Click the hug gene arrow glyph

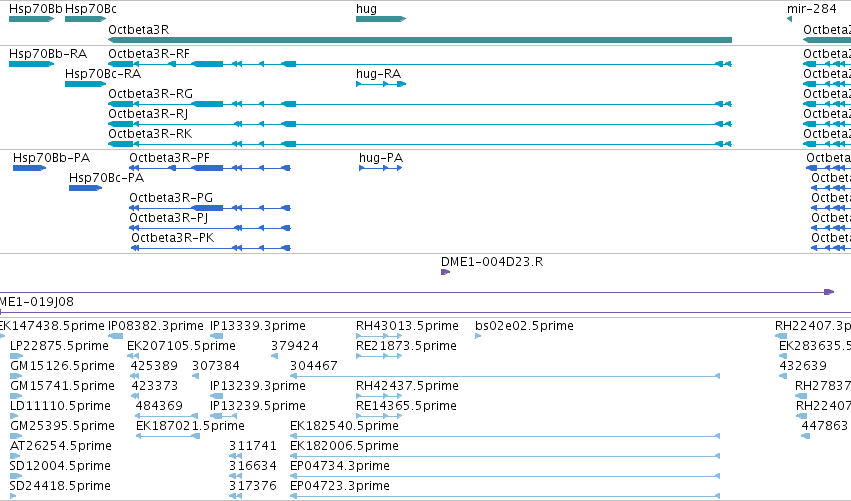pyautogui.click(x=381, y=19)
